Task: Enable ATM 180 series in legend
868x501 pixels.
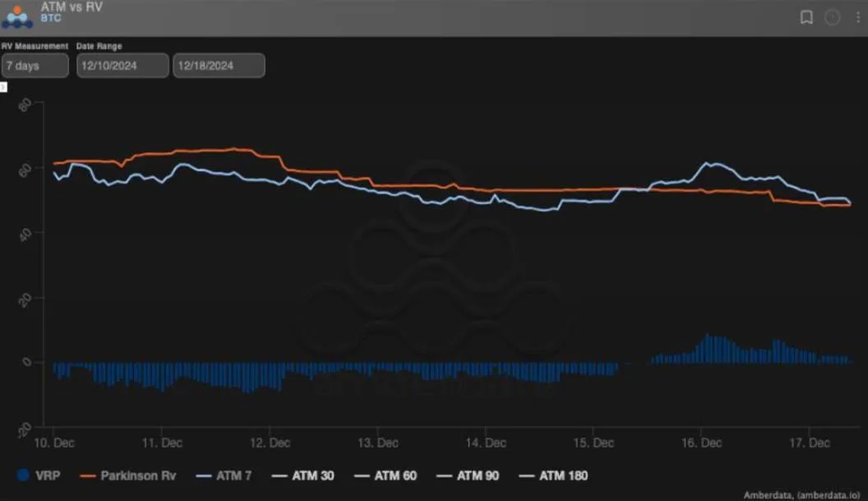Action: [553, 475]
